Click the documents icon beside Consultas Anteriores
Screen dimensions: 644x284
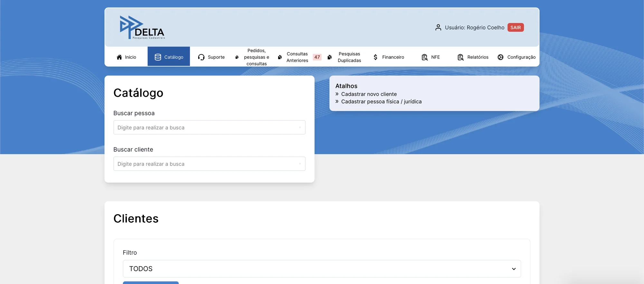point(280,57)
